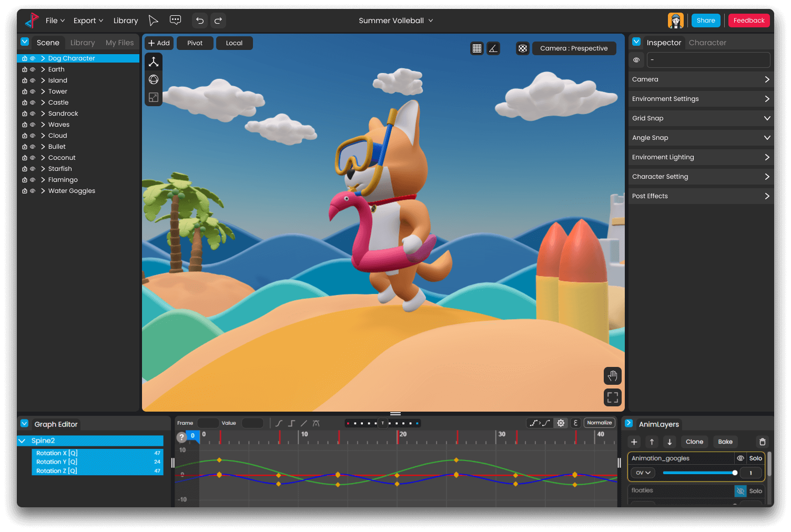
Task: Open the comments chat bubble icon
Action: click(176, 20)
